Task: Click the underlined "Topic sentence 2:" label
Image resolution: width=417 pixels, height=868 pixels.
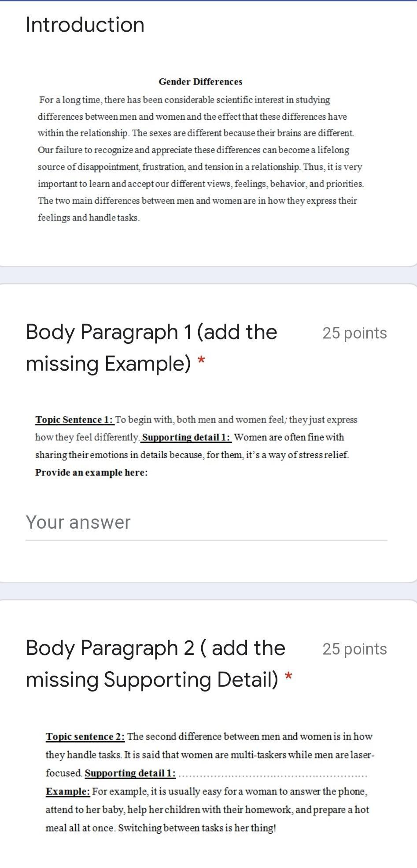Action: [85, 736]
